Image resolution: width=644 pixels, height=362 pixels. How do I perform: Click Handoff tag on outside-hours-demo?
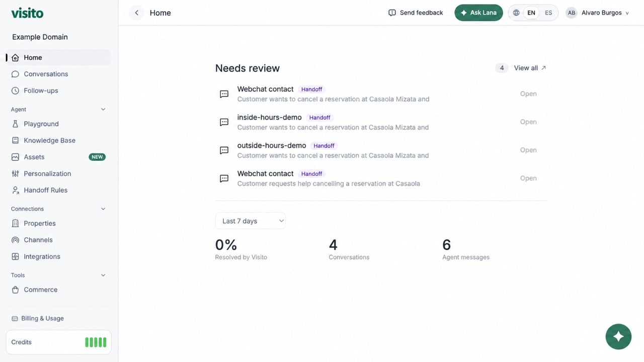[324, 146]
